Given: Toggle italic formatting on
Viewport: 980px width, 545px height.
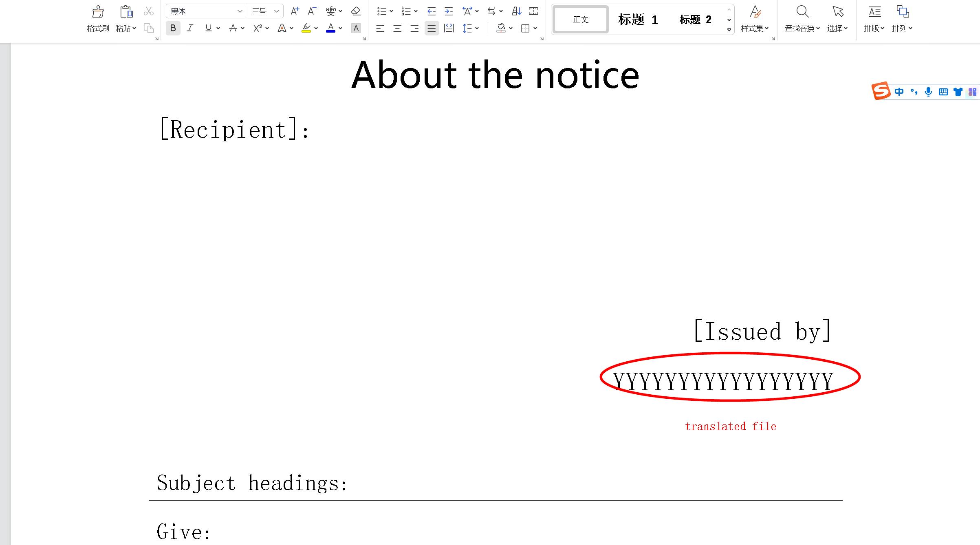Looking at the screenshot, I should point(189,28).
